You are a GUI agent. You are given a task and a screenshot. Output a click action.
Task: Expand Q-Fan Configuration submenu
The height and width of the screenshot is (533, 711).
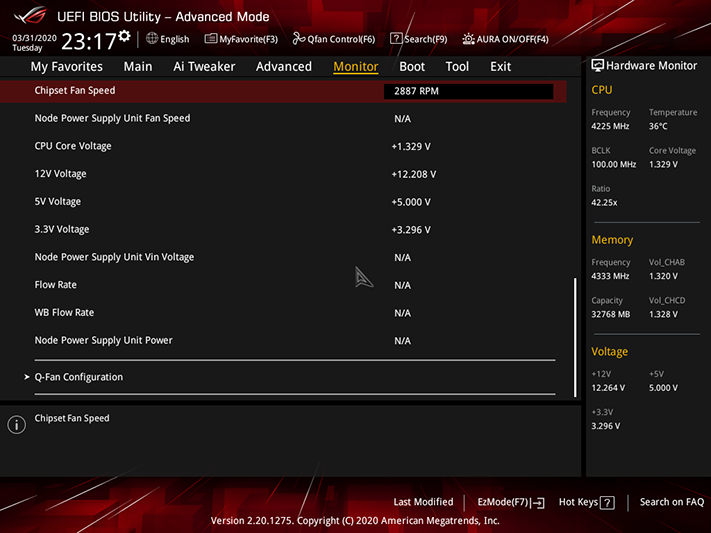[x=79, y=377]
